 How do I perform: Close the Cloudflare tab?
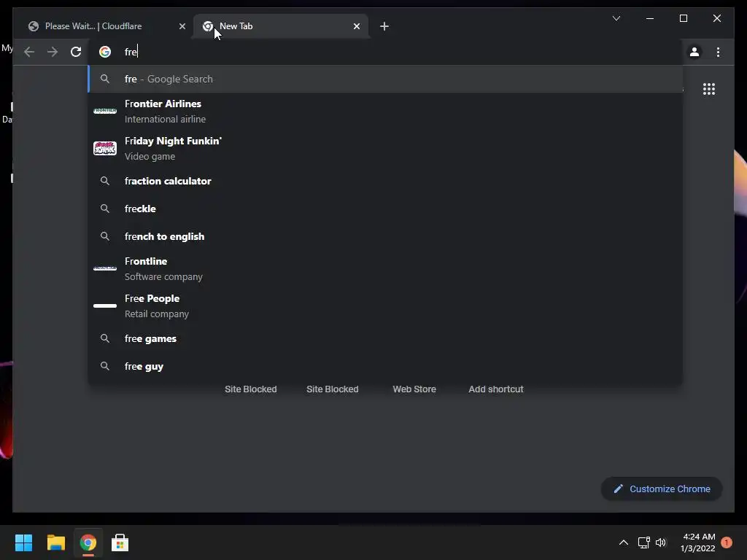click(182, 26)
